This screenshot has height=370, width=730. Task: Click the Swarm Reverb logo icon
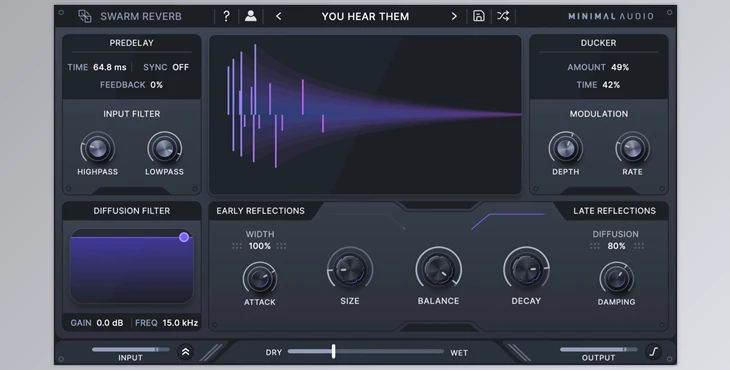(85, 16)
